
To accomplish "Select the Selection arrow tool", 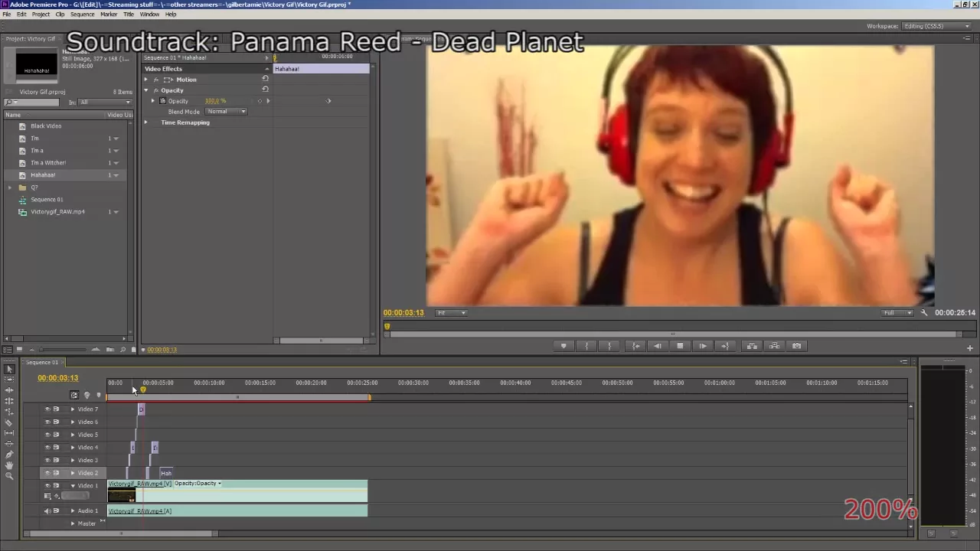I will [9, 370].
